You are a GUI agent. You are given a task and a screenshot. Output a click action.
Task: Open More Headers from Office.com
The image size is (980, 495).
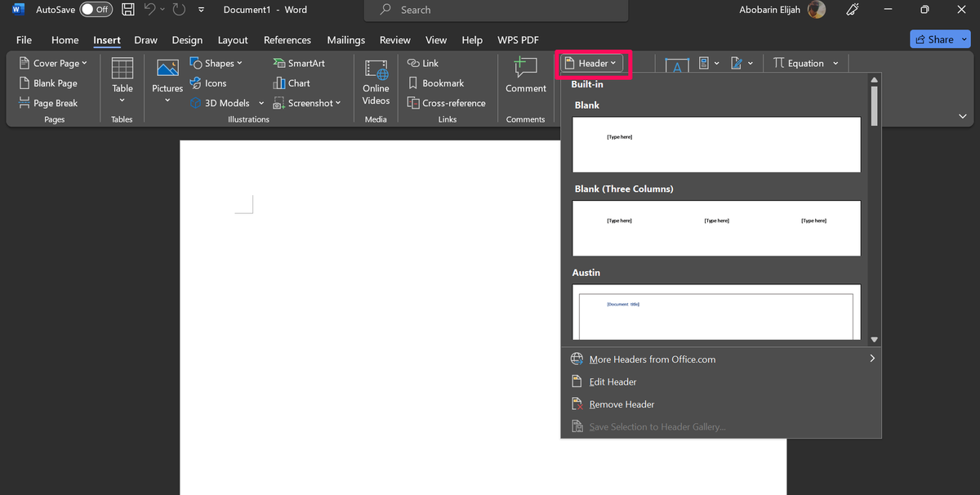tap(721, 359)
